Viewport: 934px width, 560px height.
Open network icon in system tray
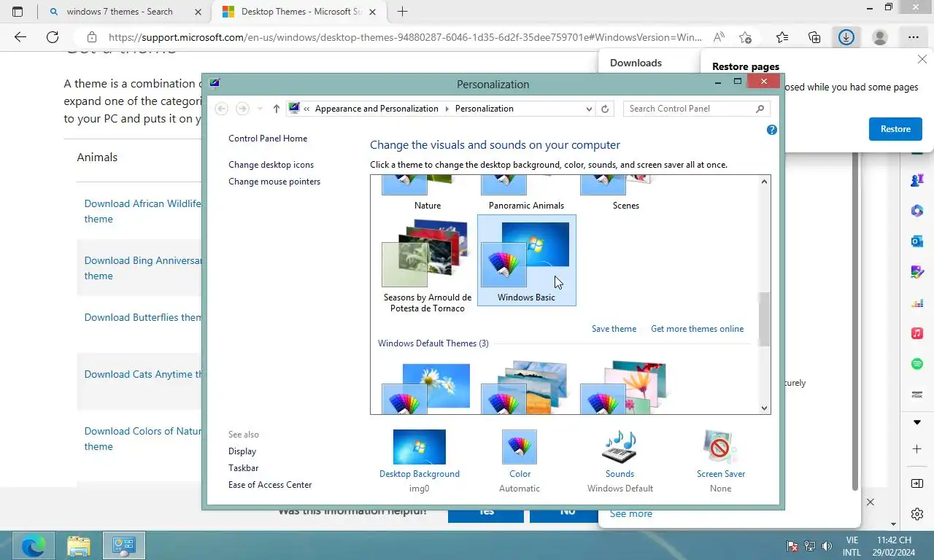pyautogui.click(x=809, y=546)
